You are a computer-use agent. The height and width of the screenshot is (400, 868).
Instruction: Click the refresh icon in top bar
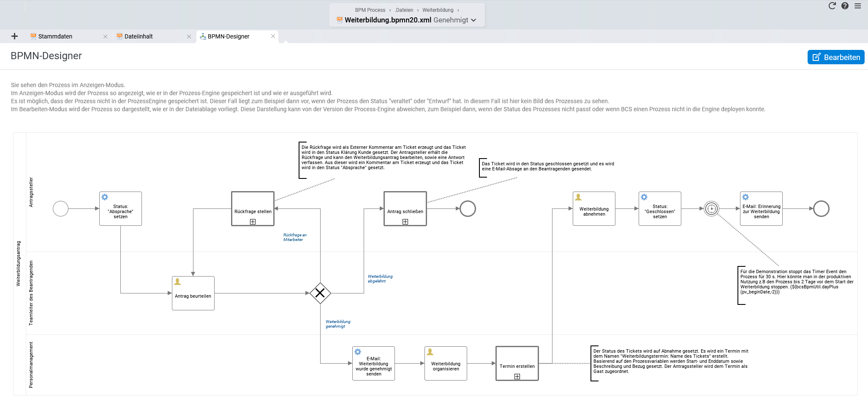[832, 6]
